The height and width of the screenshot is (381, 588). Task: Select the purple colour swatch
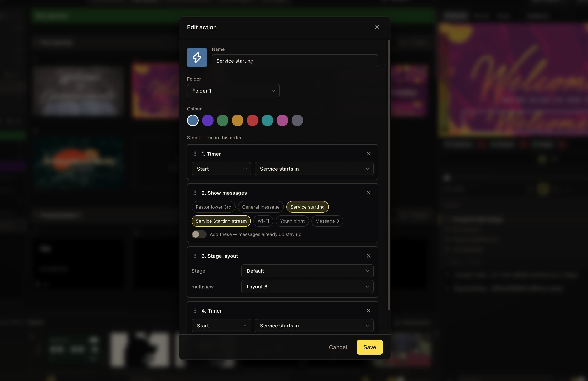(x=208, y=120)
